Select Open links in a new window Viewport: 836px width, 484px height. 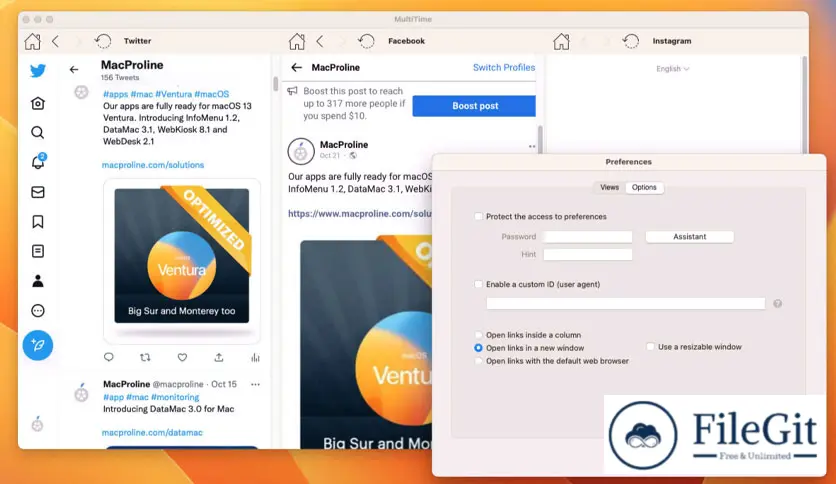pos(478,348)
